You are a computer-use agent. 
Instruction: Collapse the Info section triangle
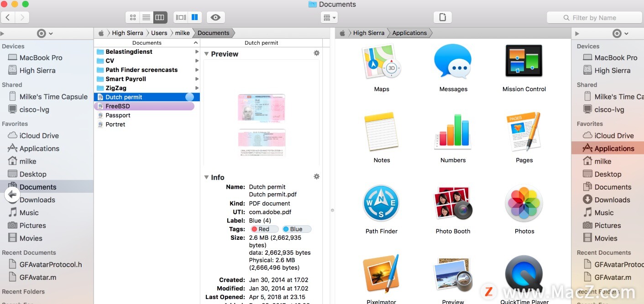tap(206, 177)
